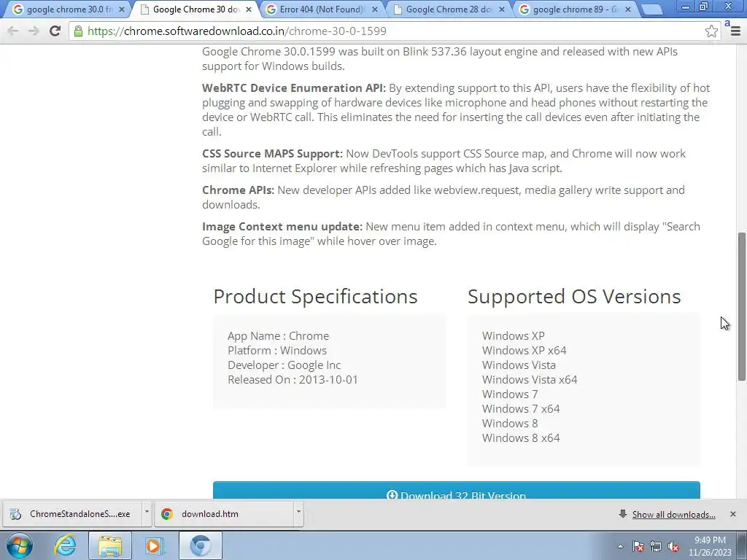Launch Internet Explorer from the taskbar
The height and width of the screenshot is (560, 747).
pos(65,545)
